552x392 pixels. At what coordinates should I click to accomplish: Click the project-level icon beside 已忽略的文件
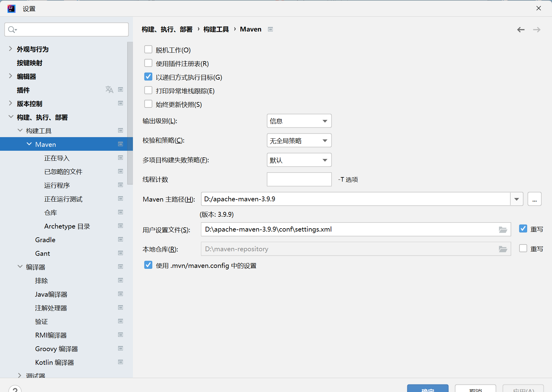[x=121, y=171]
